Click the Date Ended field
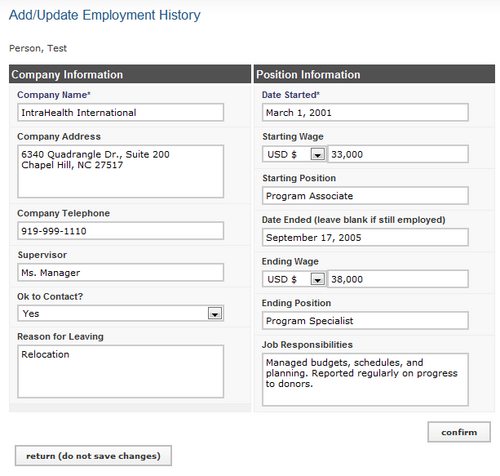The height and width of the screenshot is (476, 500). (x=365, y=237)
